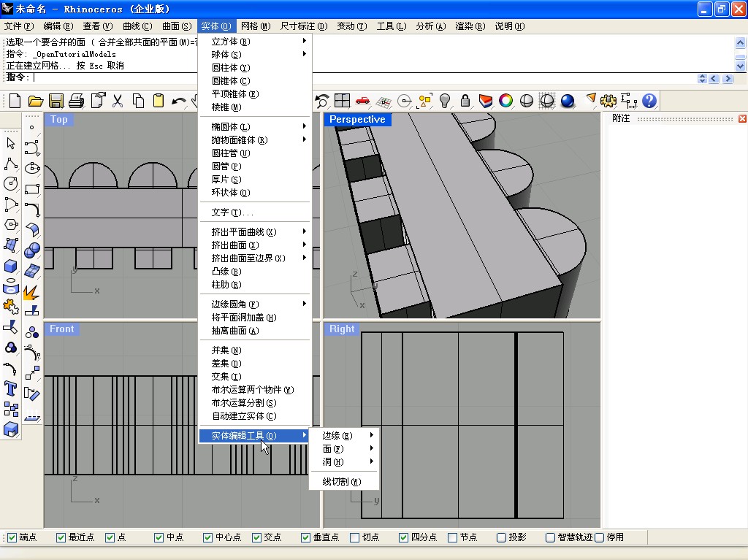The image size is (748, 560).
Task: Open the 曲面 menu in menu bar
Action: pyautogui.click(x=176, y=26)
